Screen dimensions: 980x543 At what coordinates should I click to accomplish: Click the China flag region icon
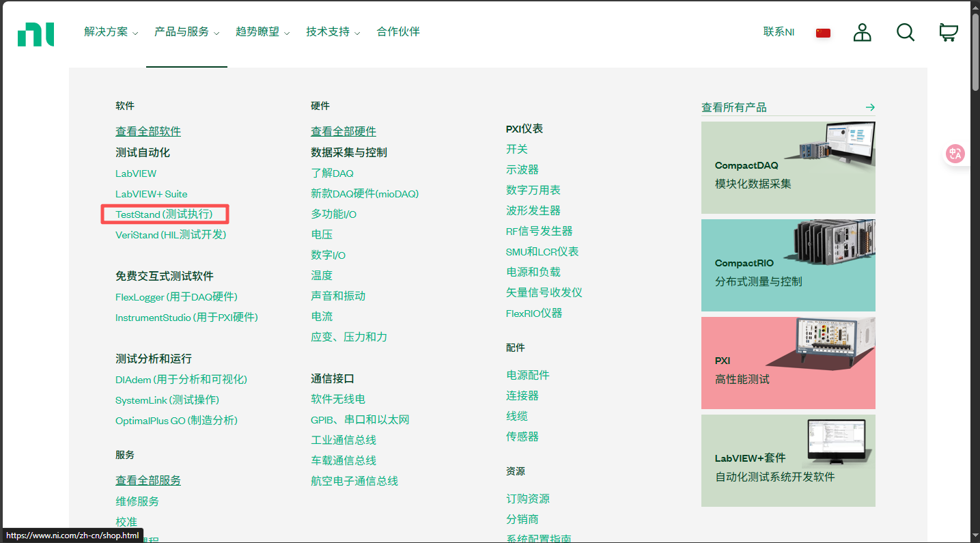click(x=823, y=33)
